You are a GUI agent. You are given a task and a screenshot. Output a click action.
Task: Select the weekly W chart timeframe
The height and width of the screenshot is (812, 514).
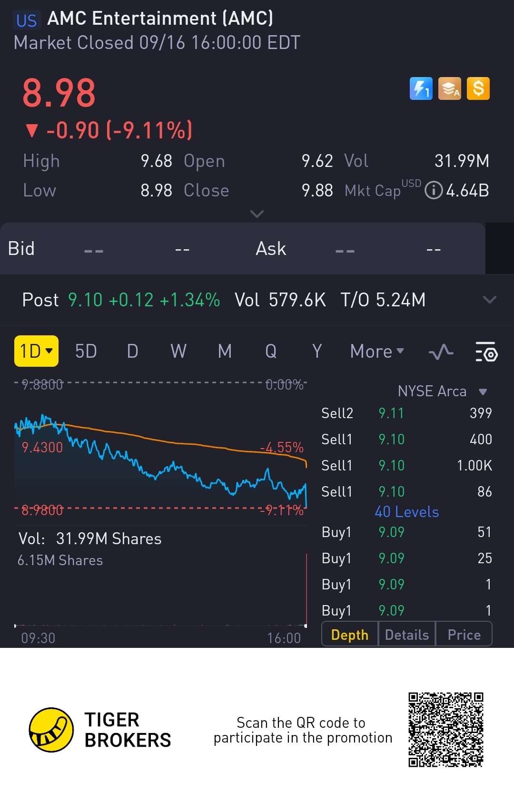[178, 352]
